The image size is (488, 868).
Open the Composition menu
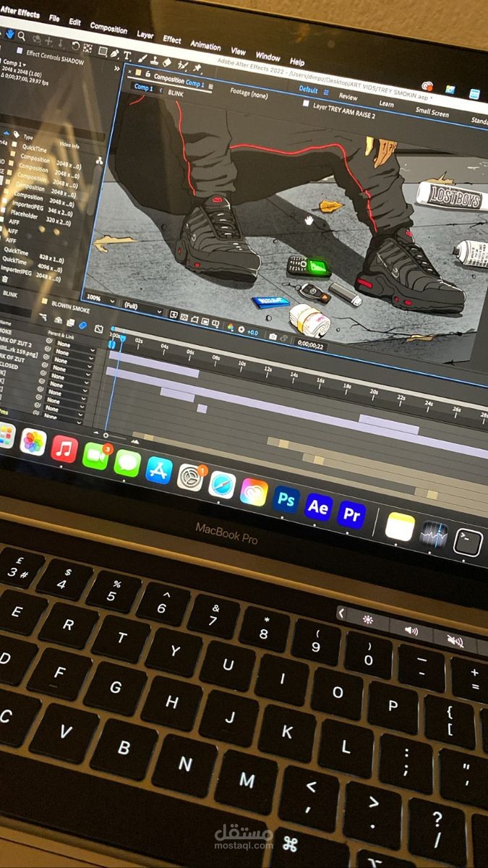coord(108,27)
